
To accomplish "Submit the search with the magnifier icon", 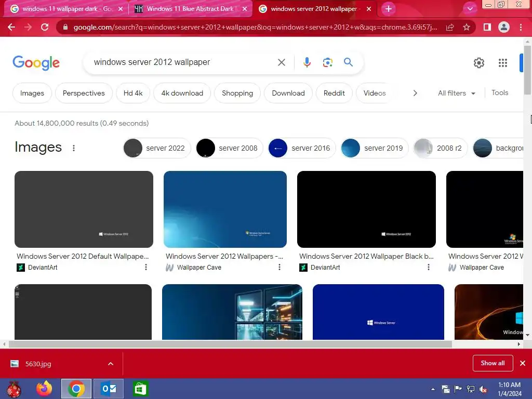I will pyautogui.click(x=348, y=62).
